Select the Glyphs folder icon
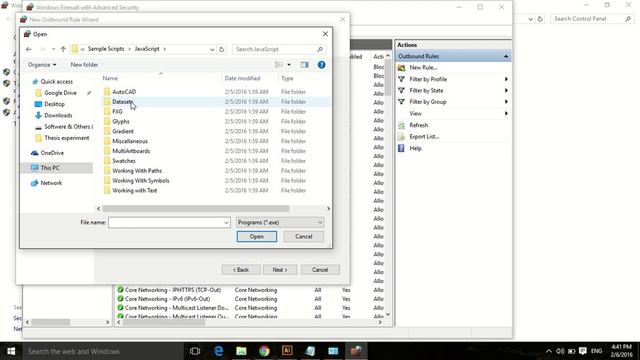 (x=107, y=121)
